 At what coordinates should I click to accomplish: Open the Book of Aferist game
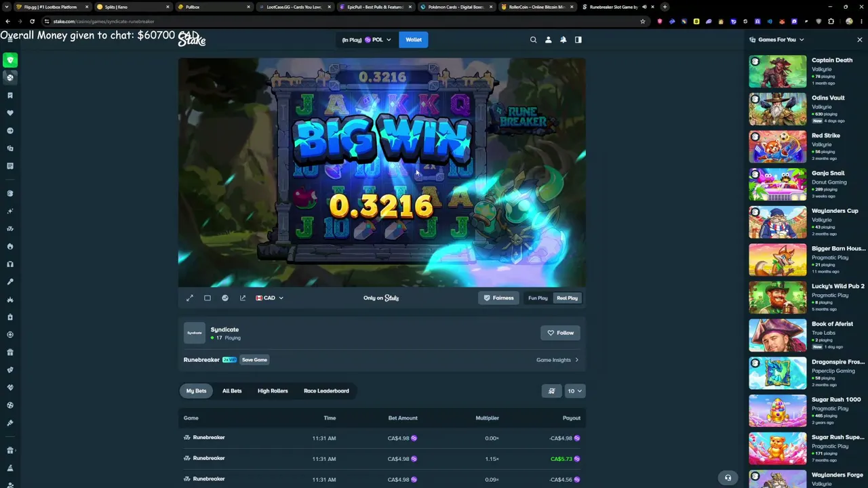click(x=778, y=335)
